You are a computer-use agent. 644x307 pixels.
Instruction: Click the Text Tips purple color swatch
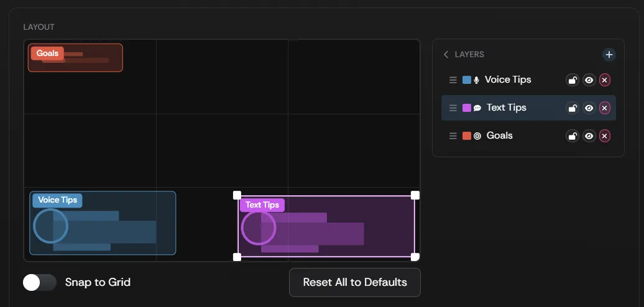tap(467, 108)
